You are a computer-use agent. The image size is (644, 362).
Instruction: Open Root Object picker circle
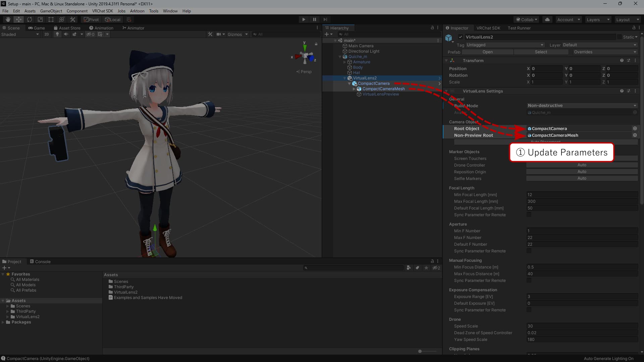[x=635, y=129]
